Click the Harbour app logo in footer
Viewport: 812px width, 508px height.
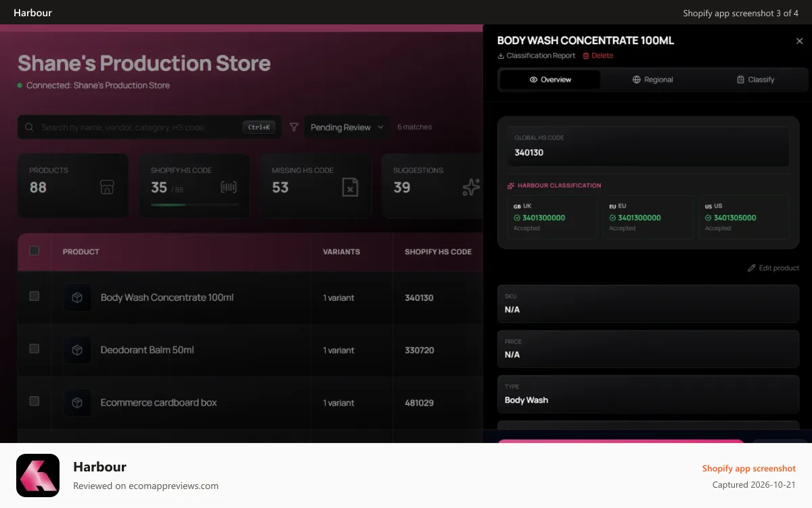point(38,475)
